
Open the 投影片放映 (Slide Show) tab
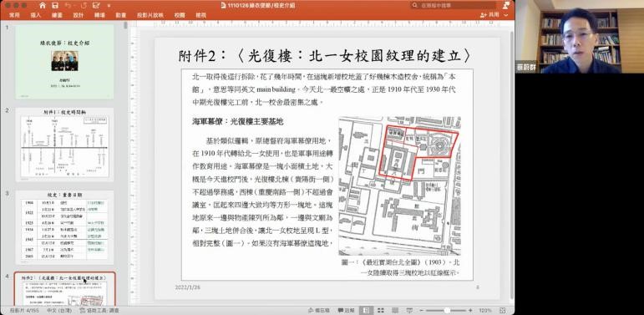150,15
